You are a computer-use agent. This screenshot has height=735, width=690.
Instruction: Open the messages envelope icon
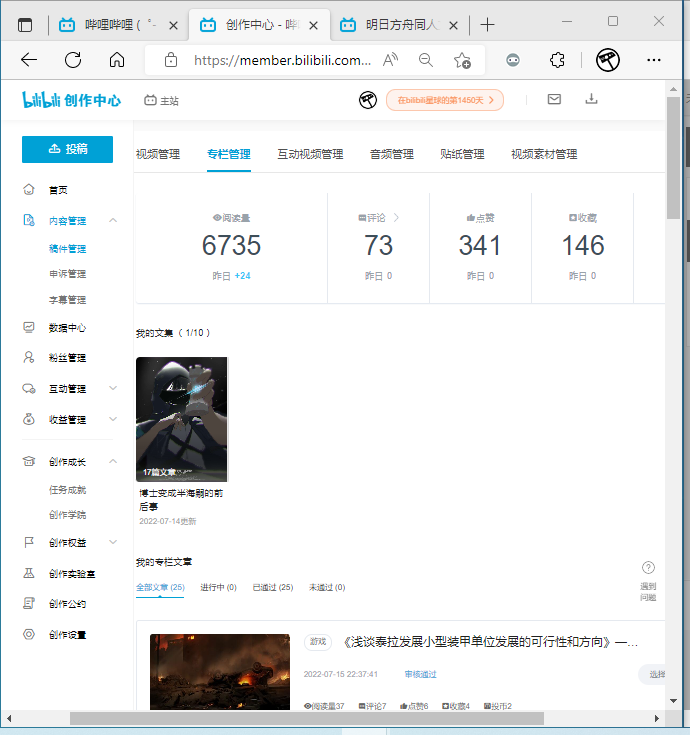pyautogui.click(x=554, y=99)
